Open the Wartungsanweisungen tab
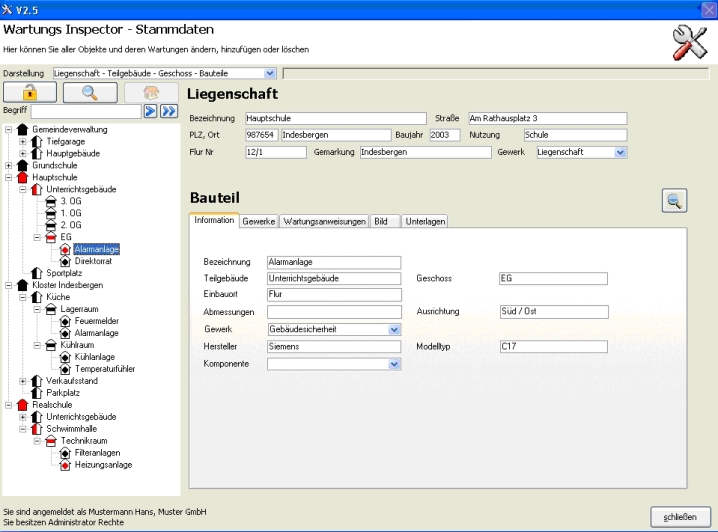The image size is (718, 532). [x=325, y=221]
